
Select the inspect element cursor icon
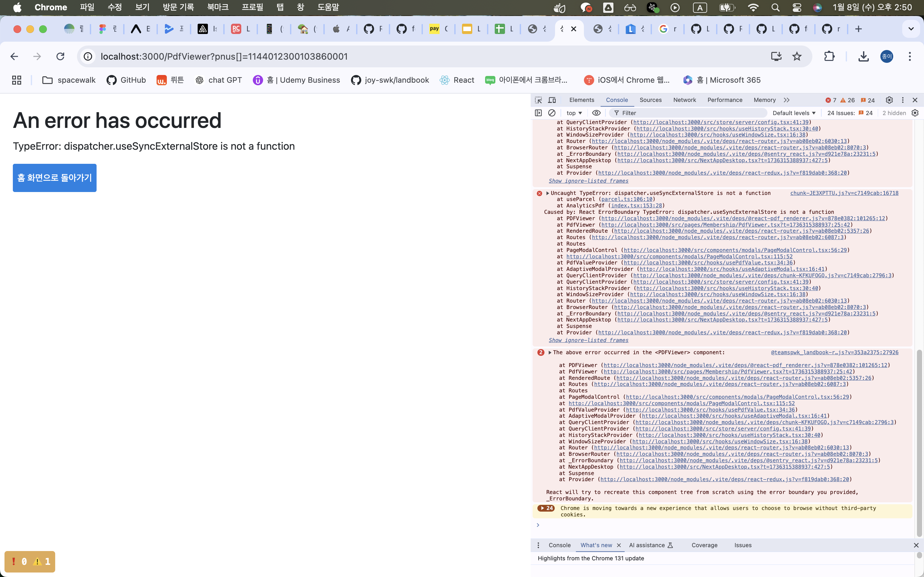coord(538,100)
